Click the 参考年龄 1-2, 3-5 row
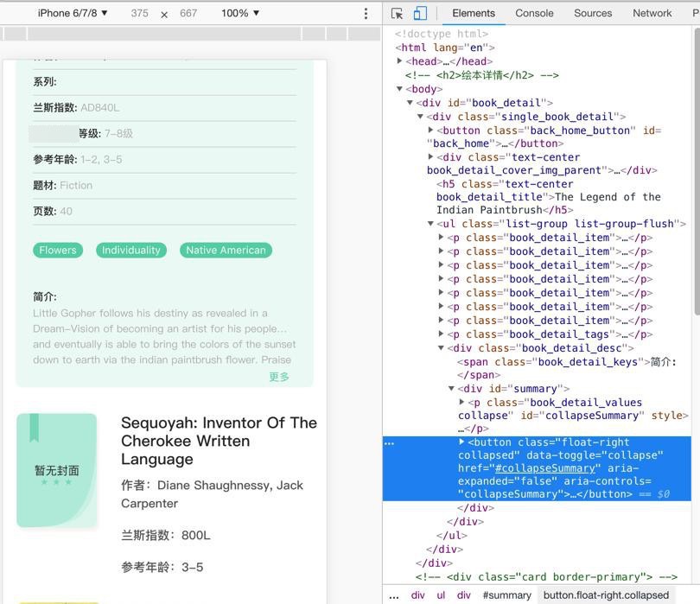The image size is (700, 604). pyautogui.click(x=164, y=159)
